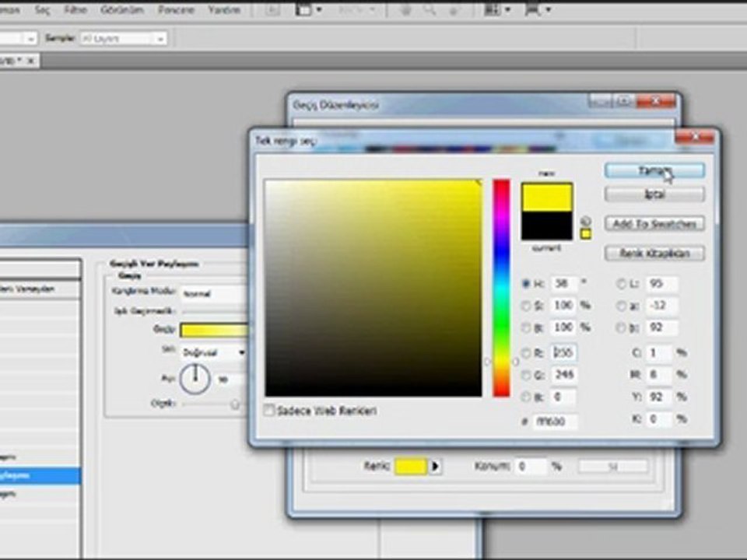Select the Lab a radio button
The height and width of the screenshot is (560, 747).
coord(621,306)
